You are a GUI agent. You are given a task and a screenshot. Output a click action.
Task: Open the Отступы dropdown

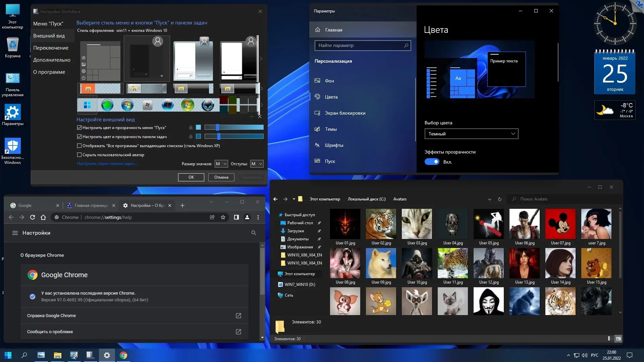click(x=257, y=164)
